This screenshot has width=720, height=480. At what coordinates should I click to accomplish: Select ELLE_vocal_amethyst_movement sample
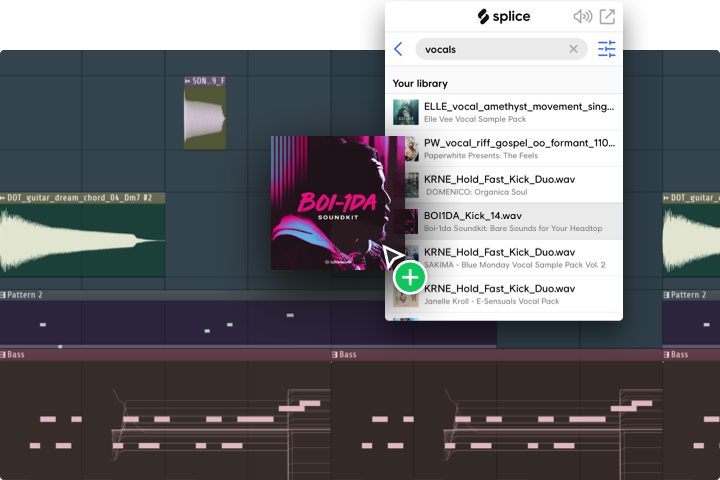(504, 112)
